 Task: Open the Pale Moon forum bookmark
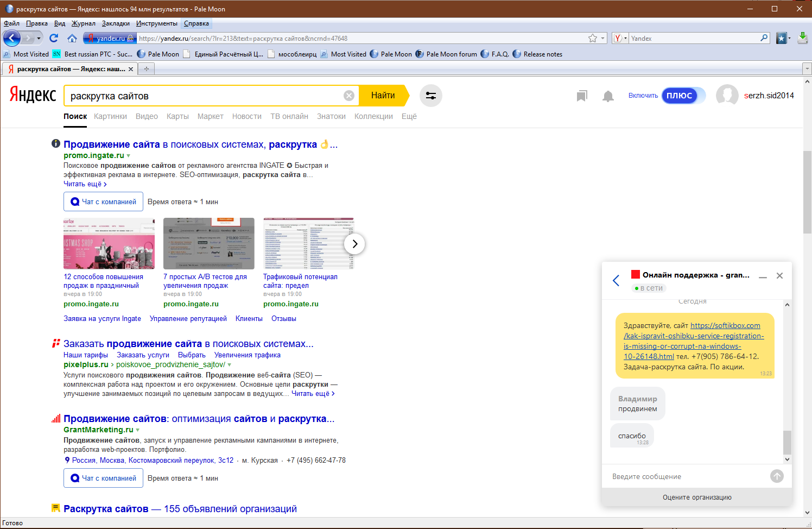pyautogui.click(x=446, y=54)
